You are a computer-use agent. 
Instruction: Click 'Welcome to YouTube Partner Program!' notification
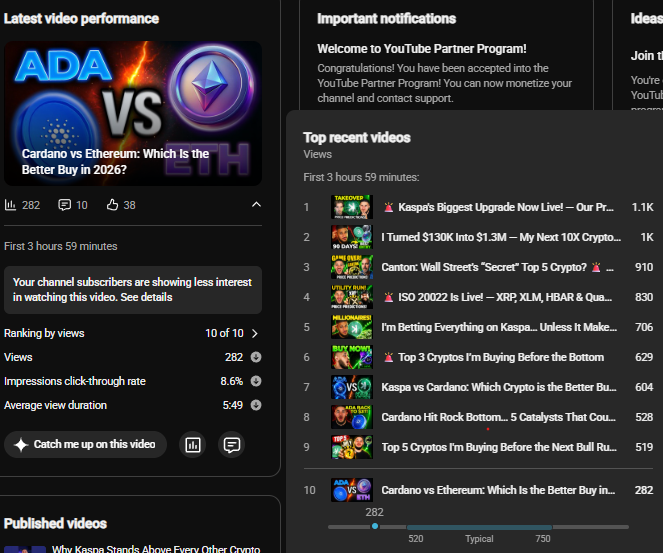click(422, 49)
